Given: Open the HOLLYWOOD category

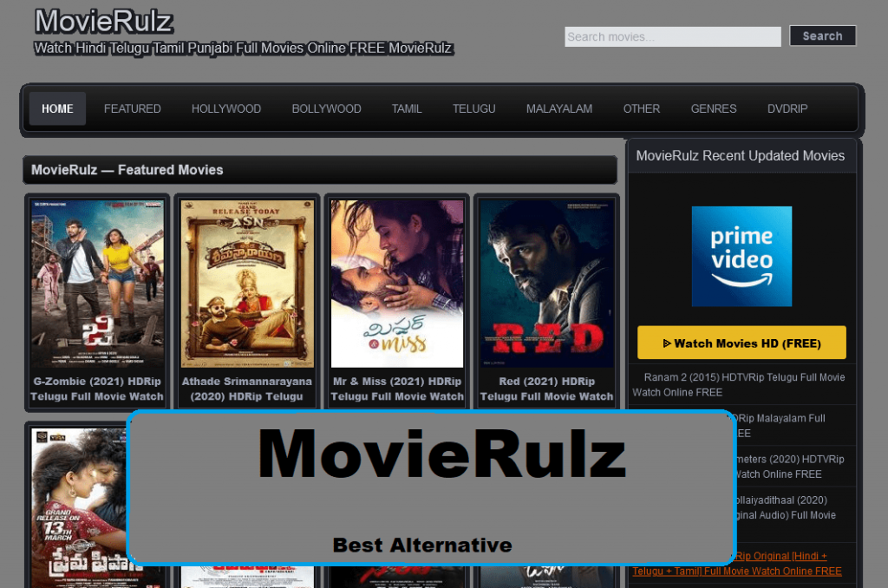Looking at the screenshot, I should click(225, 108).
